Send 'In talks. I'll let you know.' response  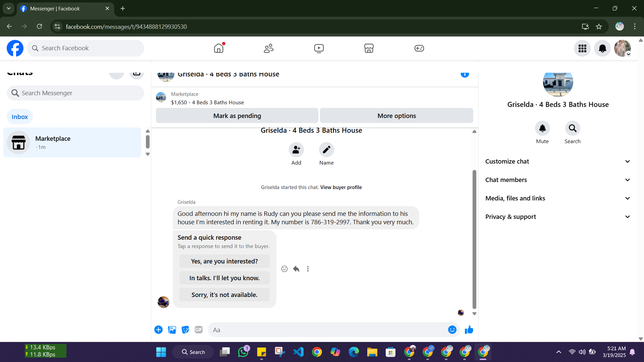[x=224, y=278]
